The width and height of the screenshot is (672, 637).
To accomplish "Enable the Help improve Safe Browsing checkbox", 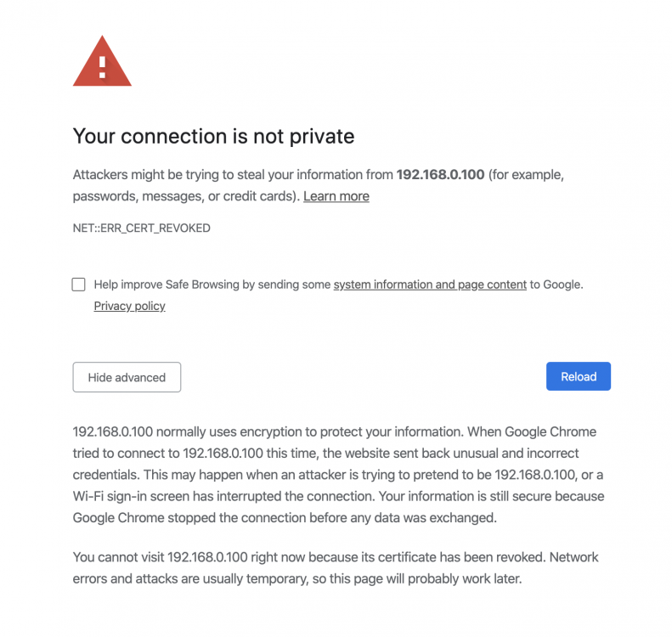I will point(78,285).
